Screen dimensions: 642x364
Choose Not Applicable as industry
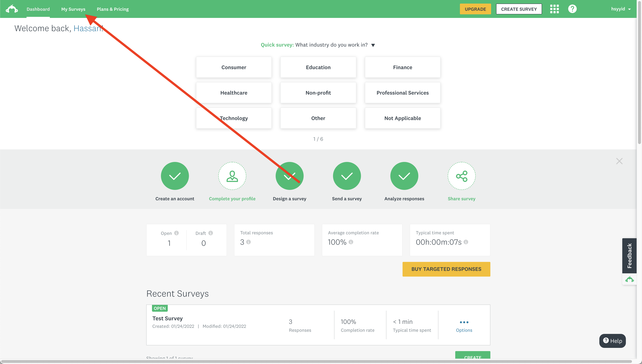402,118
